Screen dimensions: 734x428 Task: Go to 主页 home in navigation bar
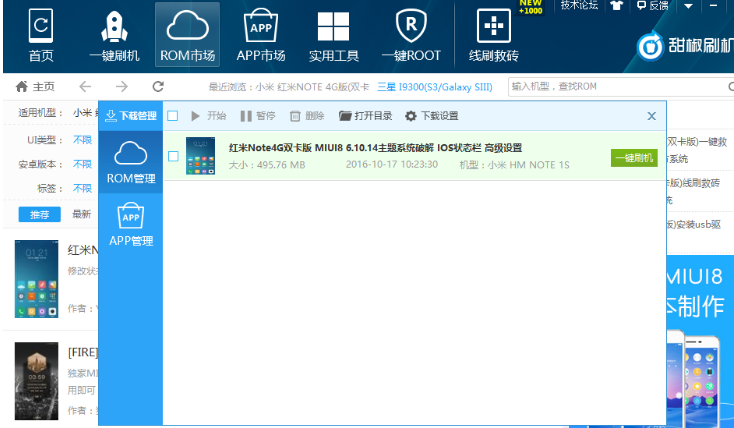(x=35, y=87)
